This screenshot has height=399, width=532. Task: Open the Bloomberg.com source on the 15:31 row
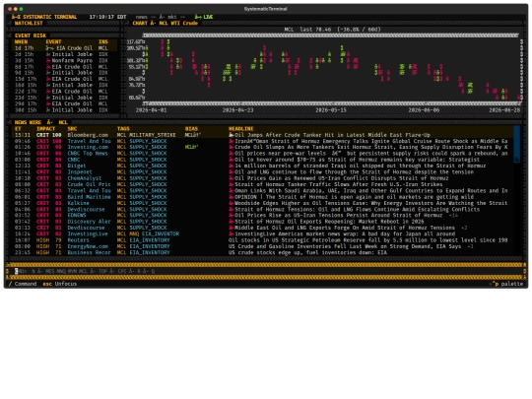coord(88,135)
